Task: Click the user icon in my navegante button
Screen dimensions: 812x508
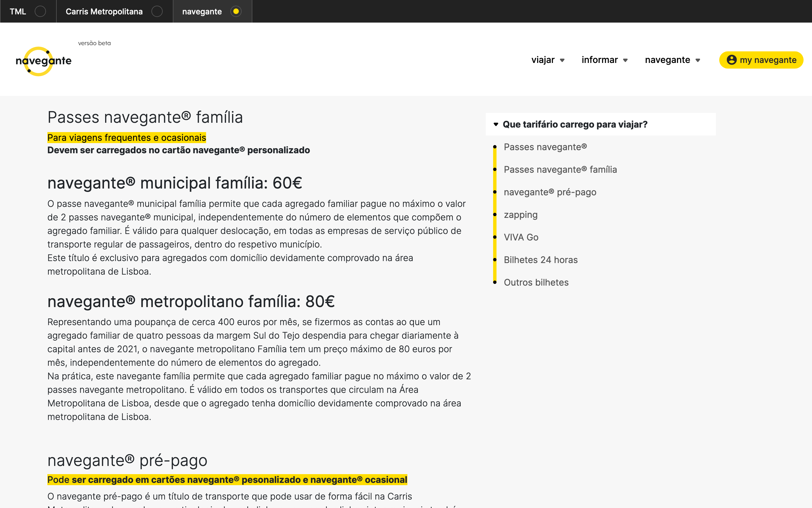Action: pyautogui.click(x=731, y=60)
